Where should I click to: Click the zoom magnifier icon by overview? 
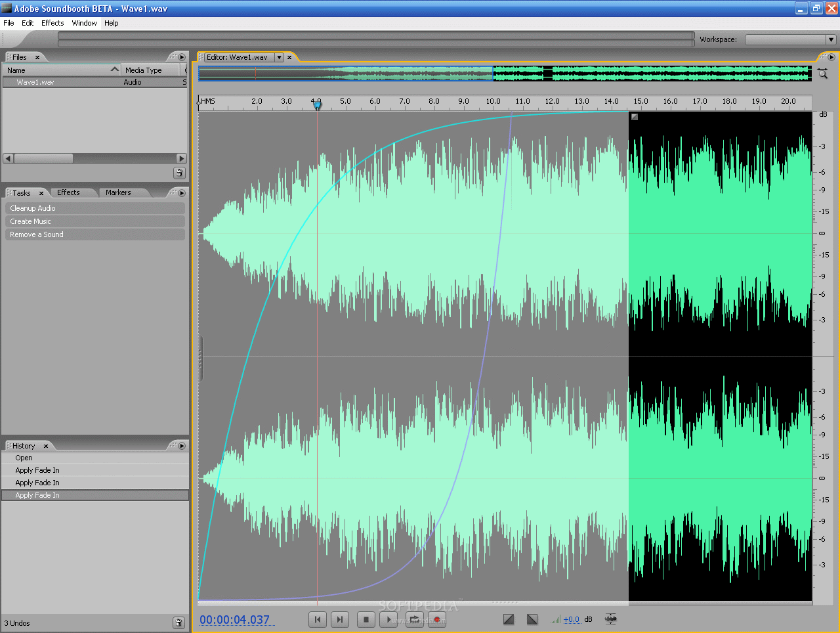pyautogui.click(x=823, y=74)
